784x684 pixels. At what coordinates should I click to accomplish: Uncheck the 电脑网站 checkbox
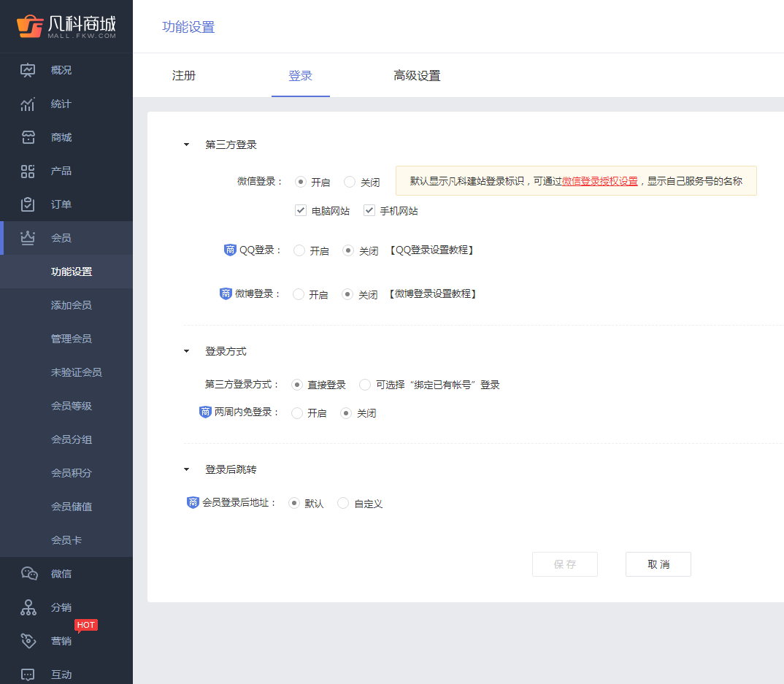tap(300, 211)
